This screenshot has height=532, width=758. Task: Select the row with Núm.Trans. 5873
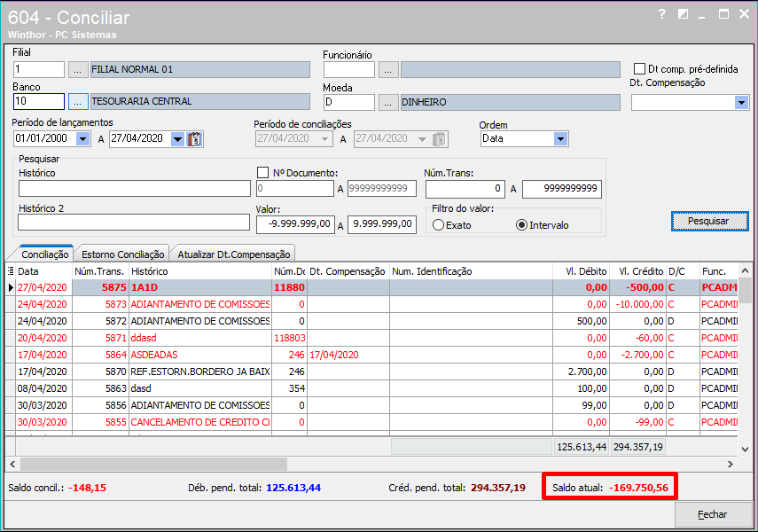coord(371,304)
